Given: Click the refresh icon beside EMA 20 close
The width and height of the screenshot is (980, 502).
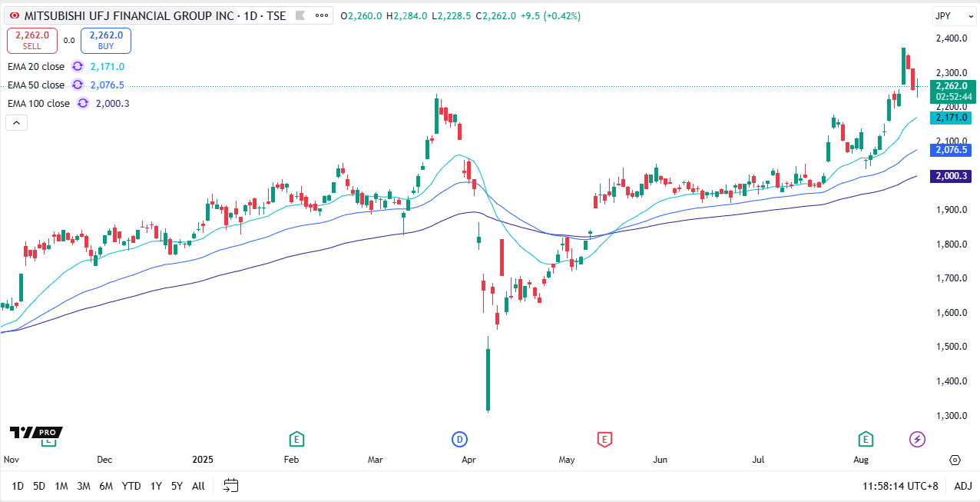Looking at the screenshot, I should (78, 67).
